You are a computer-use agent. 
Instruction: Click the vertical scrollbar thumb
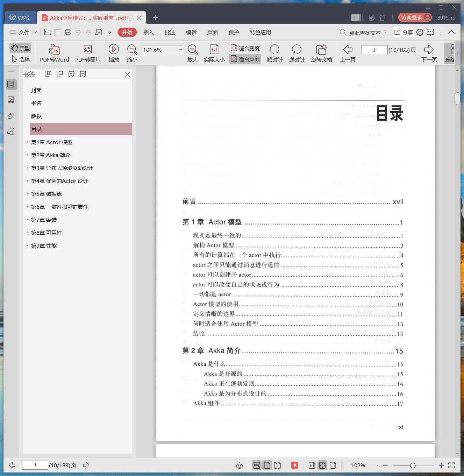(x=457, y=99)
